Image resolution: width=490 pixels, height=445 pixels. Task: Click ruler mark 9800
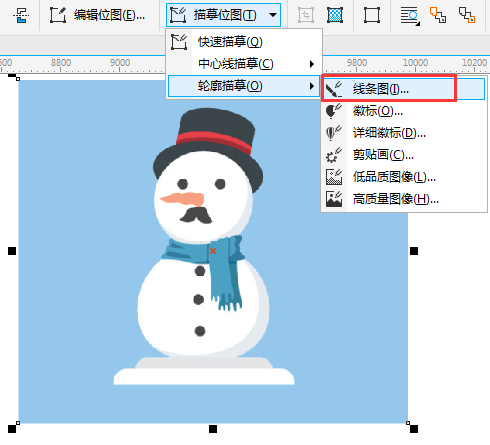[357, 63]
